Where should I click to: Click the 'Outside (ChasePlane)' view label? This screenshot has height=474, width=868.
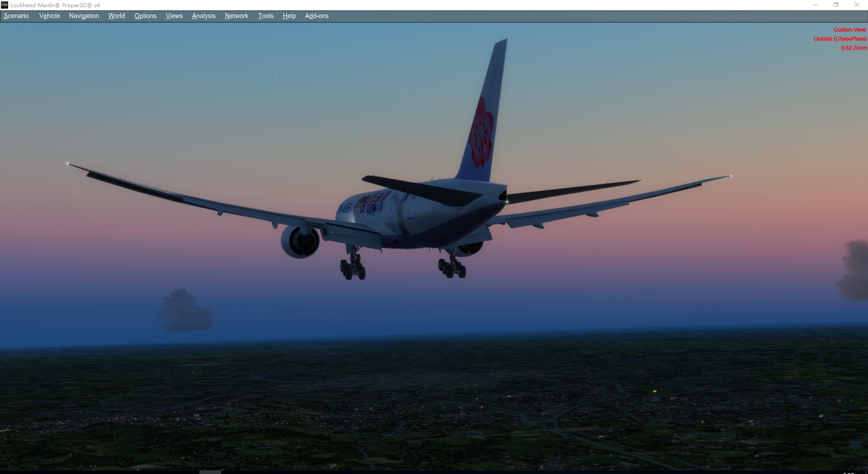click(x=840, y=39)
